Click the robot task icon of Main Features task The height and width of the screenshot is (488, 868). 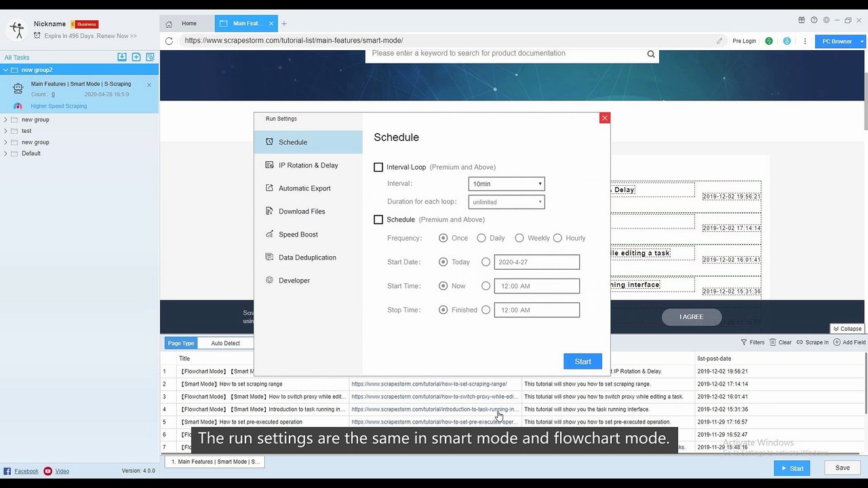coord(18,88)
